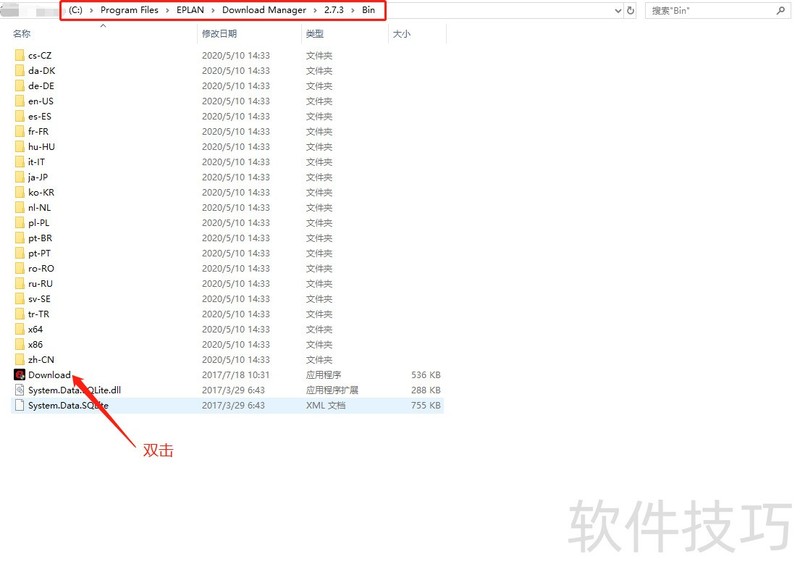The image size is (800, 586).
Task: Click the 搜索"Bin" search field
Action: coord(710,10)
